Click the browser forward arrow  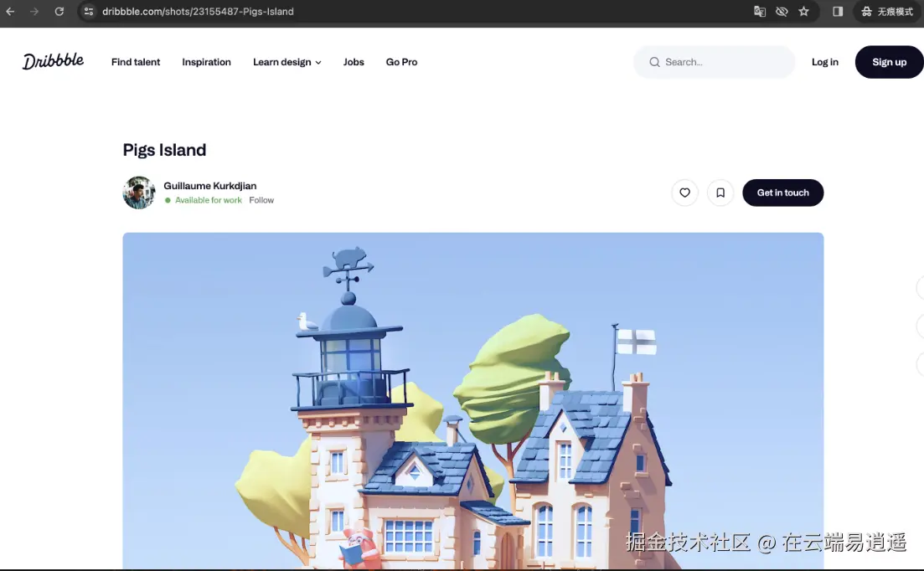pyautogui.click(x=34, y=11)
